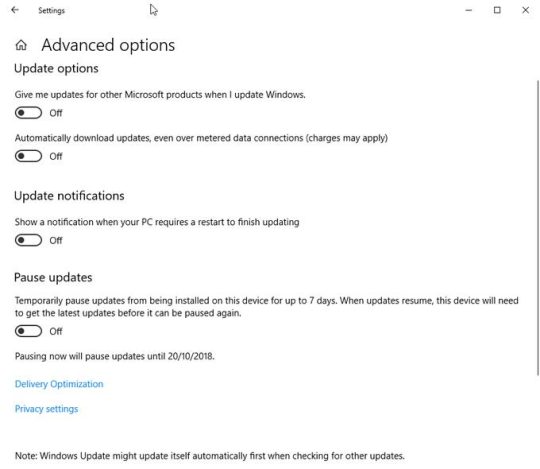Image resolution: width=540 pixels, height=469 pixels.
Task: Enable restart notification toggle
Action: click(x=28, y=240)
